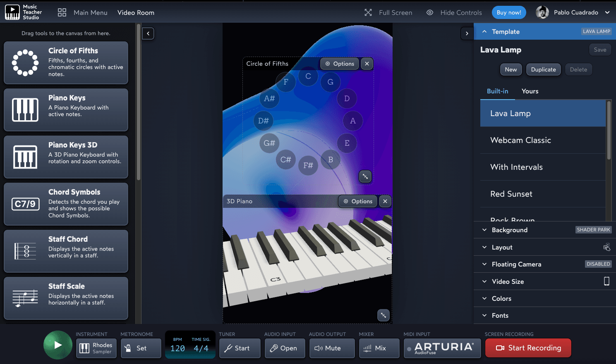Open the Mixer via Mix button

click(379, 348)
